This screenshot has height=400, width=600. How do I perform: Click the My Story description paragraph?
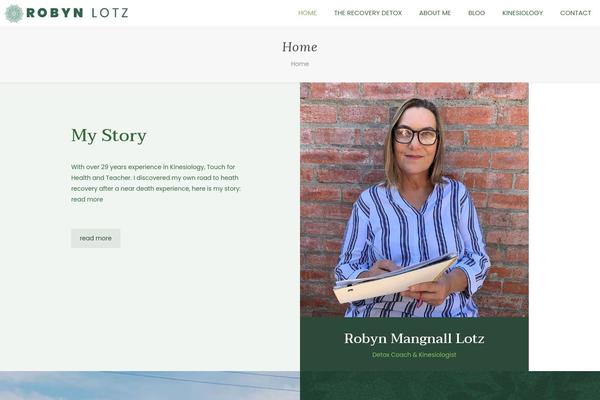point(155,183)
